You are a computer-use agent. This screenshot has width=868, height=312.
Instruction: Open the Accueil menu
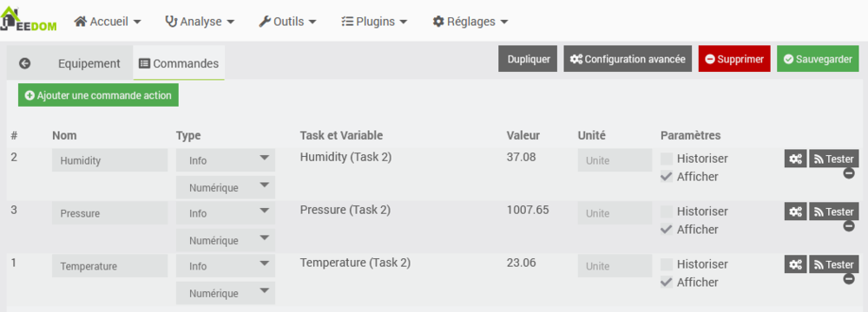108,22
